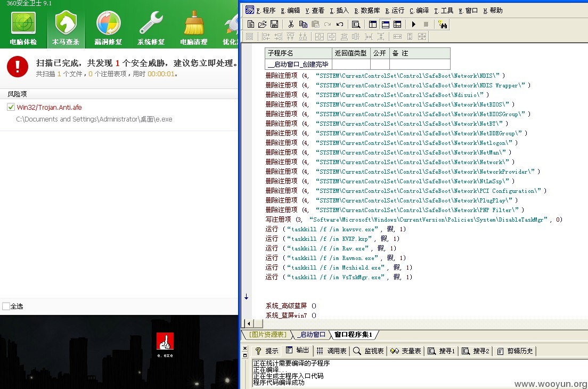This screenshot has height=389, width=588.
Task: Click the Redo arrow icon
Action: tap(328, 25)
